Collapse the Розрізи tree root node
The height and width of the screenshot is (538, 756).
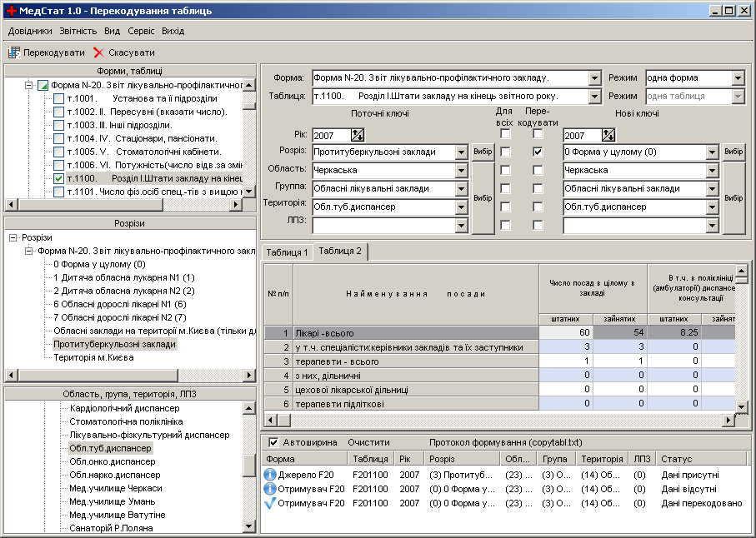click(x=13, y=237)
